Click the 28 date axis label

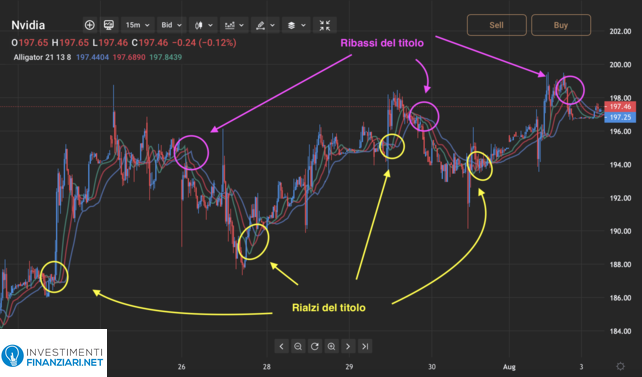point(267,367)
